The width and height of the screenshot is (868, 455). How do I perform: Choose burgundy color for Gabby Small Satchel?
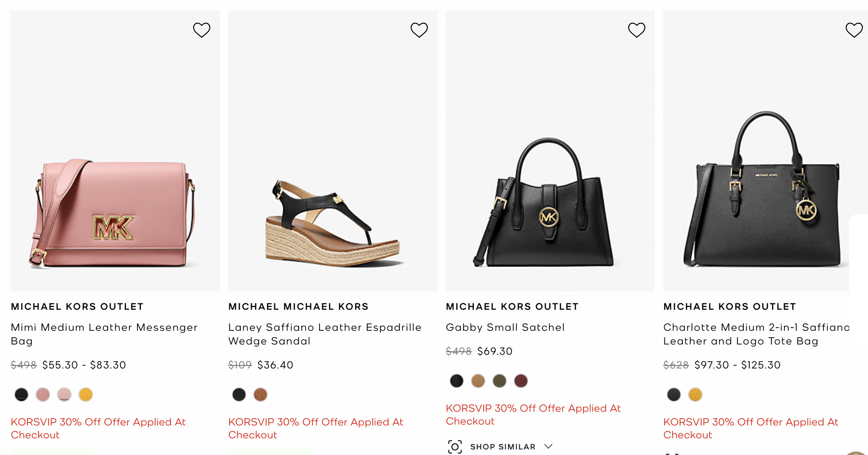pyautogui.click(x=521, y=380)
